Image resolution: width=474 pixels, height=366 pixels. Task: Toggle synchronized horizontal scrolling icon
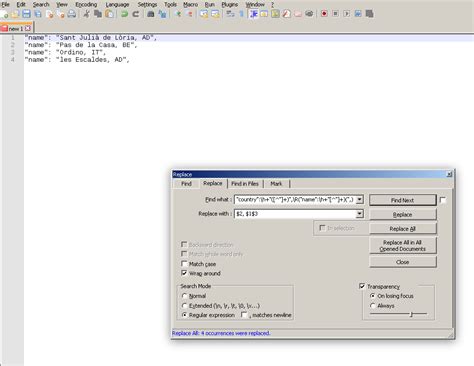point(215,14)
